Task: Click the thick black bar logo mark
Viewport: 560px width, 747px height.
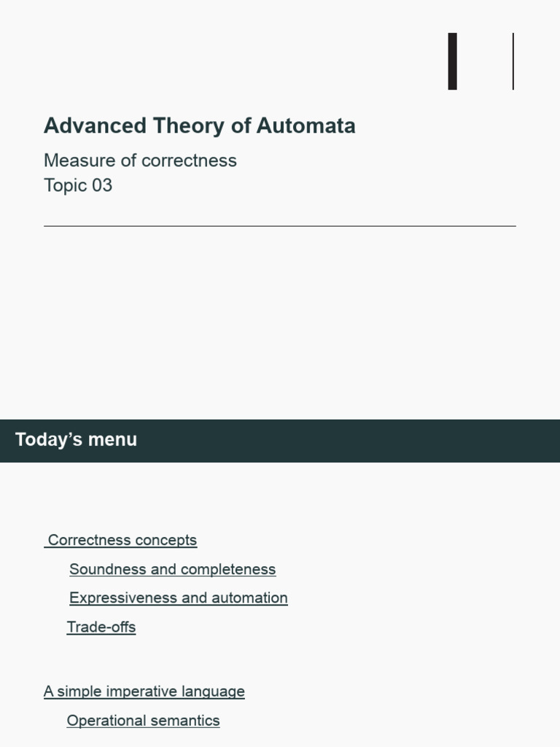Action: click(453, 61)
